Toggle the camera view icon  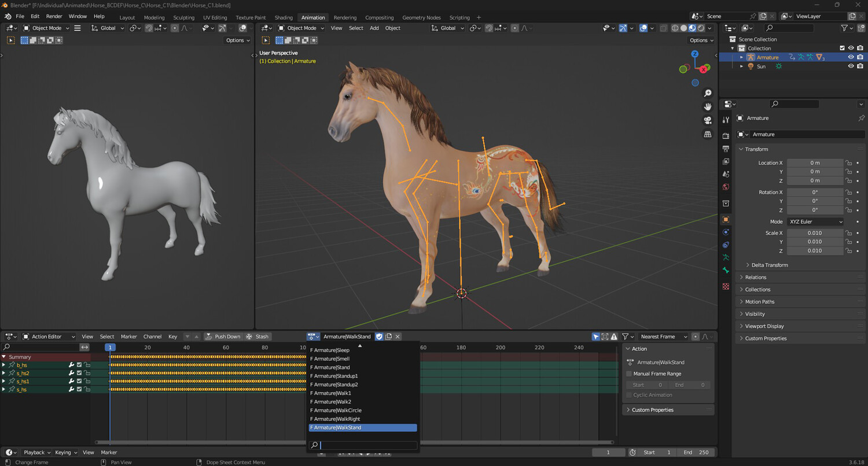[707, 120]
